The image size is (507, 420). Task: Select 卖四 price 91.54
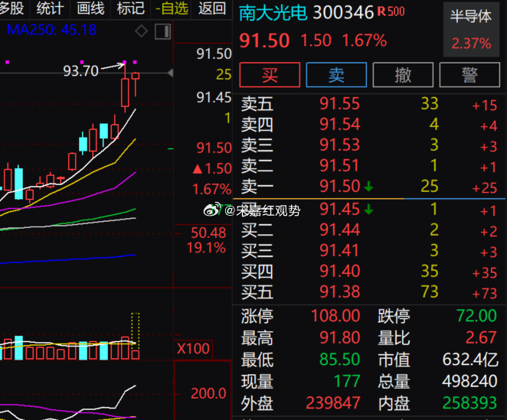click(x=339, y=125)
